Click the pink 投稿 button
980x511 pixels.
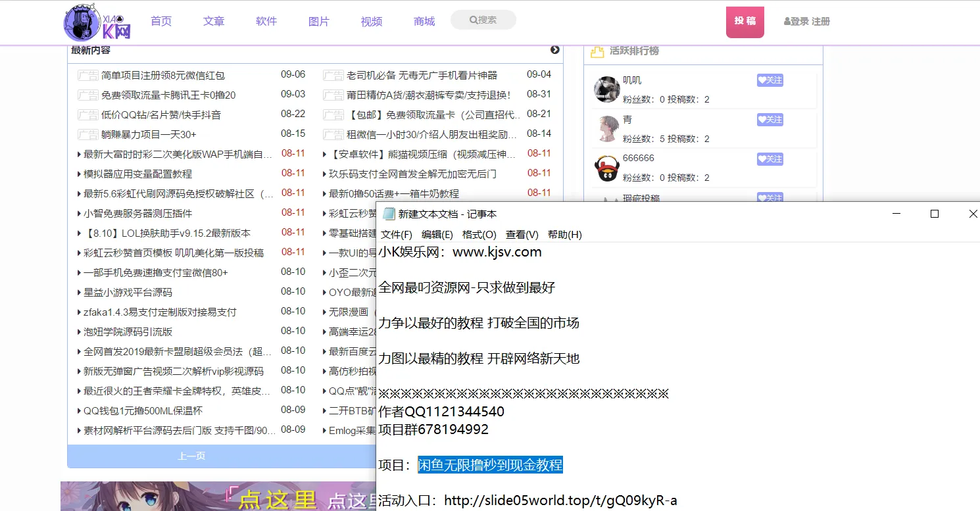pos(745,21)
